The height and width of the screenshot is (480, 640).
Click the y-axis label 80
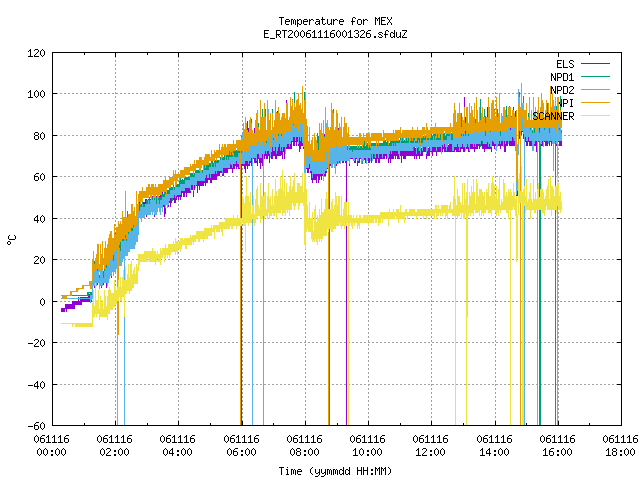(39, 136)
